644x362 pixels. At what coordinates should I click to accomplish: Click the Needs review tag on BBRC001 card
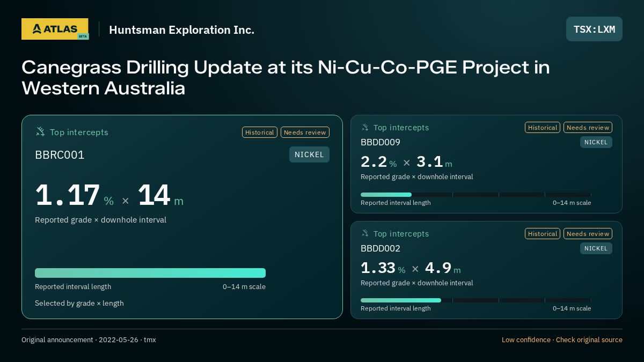[305, 132]
